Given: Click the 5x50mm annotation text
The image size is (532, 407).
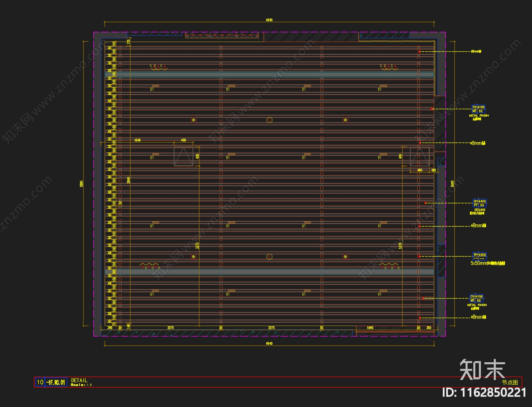Looking at the screenshot, I should [x=488, y=263].
